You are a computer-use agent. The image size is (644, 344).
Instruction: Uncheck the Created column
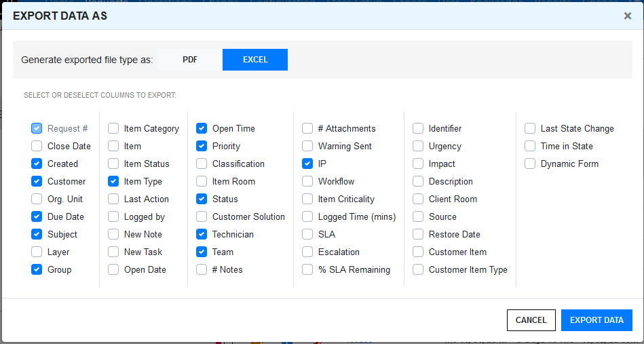(37, 164)
